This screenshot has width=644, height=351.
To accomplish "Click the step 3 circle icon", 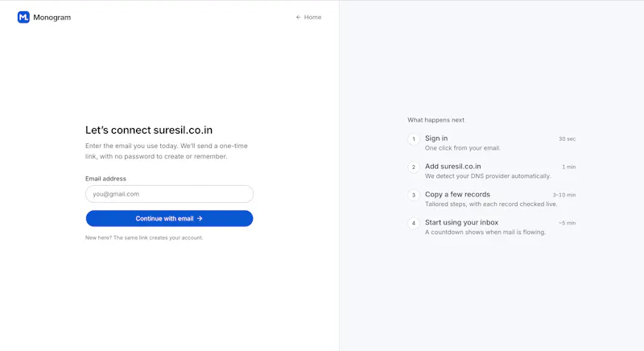I will coord(414,195).
